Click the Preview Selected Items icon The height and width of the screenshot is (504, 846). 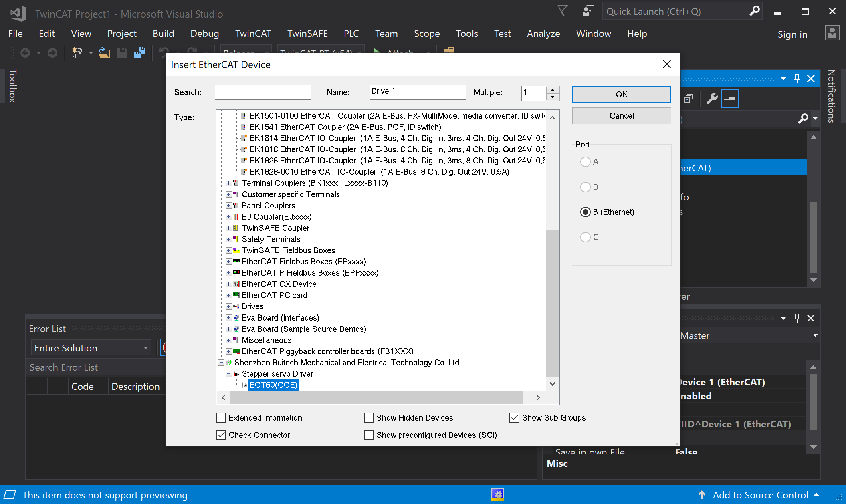tap(730, 99)
